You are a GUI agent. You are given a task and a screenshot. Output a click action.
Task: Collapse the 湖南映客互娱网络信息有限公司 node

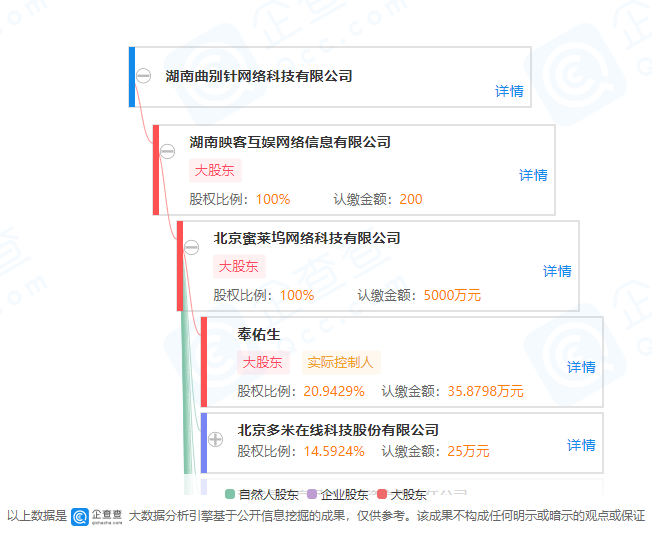tap(168, 151)
